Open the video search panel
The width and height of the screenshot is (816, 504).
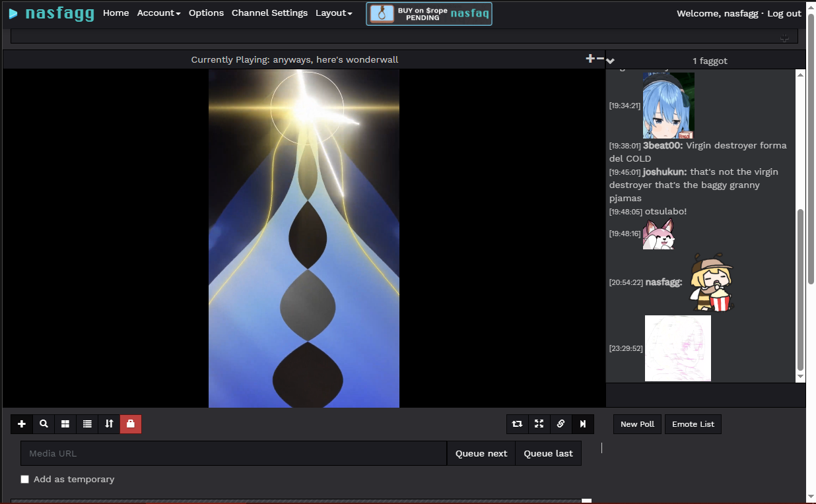coord(44,424)
